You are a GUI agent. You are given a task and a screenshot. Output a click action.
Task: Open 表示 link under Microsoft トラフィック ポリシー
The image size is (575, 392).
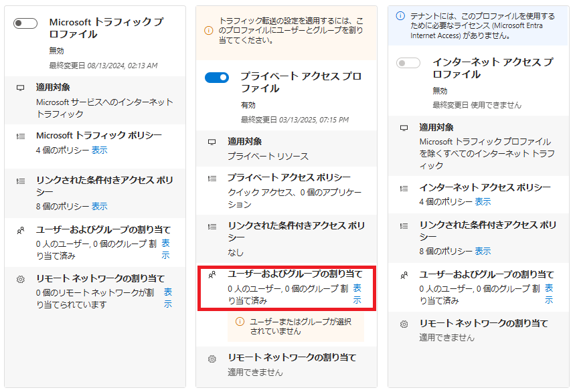click(99, 151)
